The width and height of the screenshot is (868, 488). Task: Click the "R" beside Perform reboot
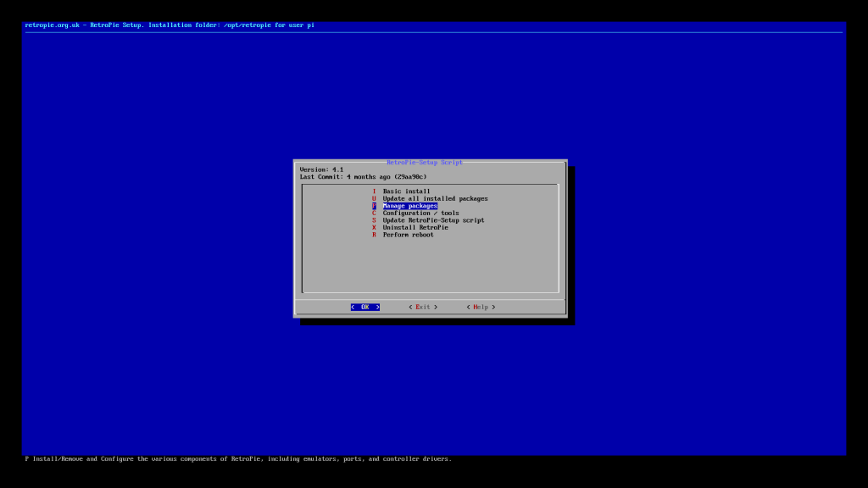point(373,234)
